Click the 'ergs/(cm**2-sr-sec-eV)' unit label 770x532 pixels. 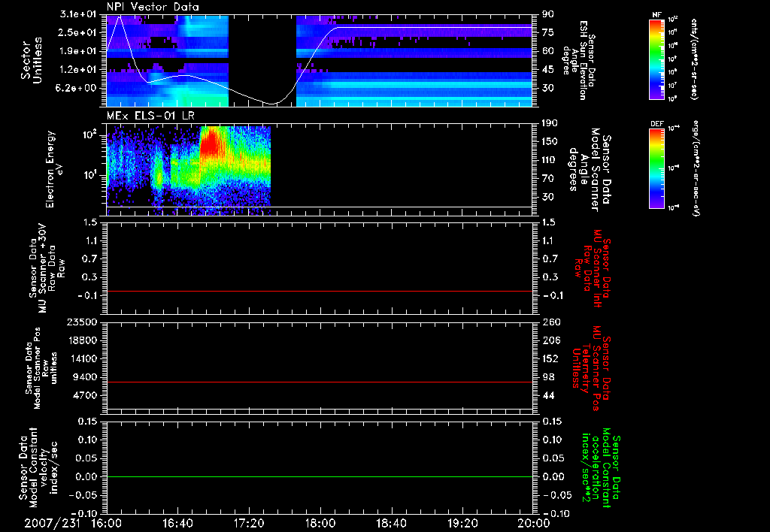click(695, 168)
